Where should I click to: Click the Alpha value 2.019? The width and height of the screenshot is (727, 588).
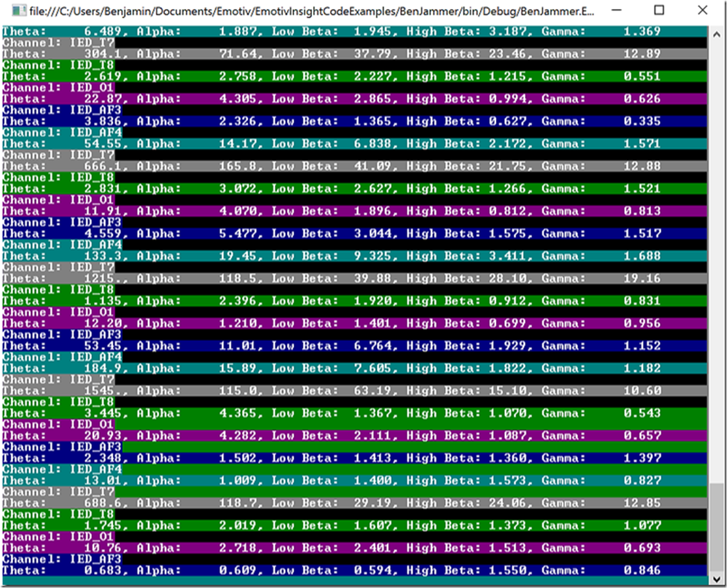point(238,526)
